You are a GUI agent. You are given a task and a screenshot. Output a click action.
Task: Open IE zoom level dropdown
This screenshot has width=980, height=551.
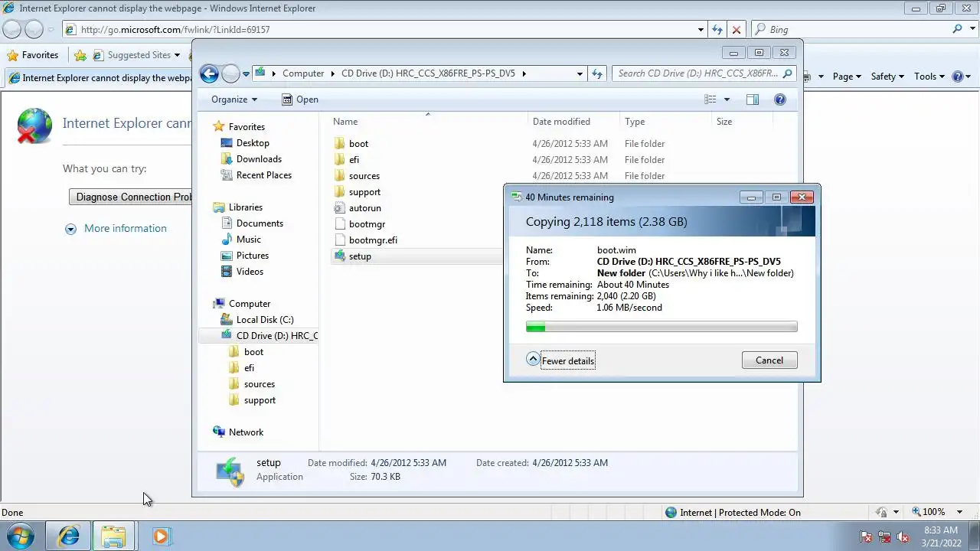[960, 512]
